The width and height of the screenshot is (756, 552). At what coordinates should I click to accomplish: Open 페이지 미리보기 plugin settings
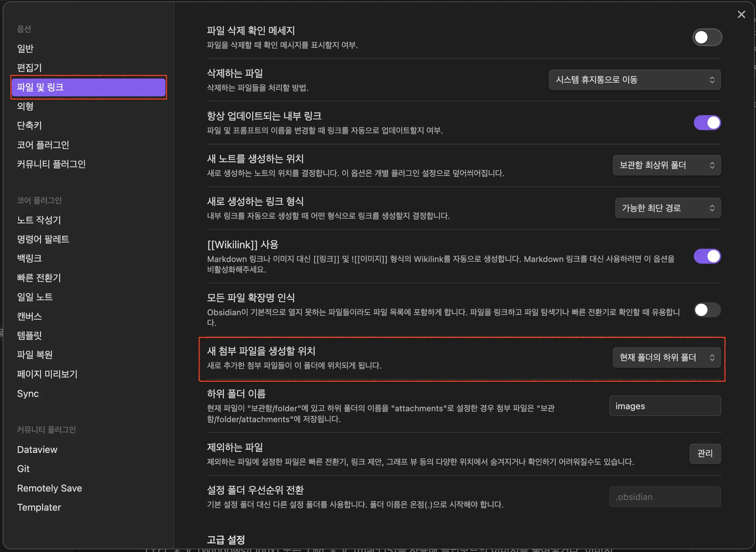coord(89,374)
